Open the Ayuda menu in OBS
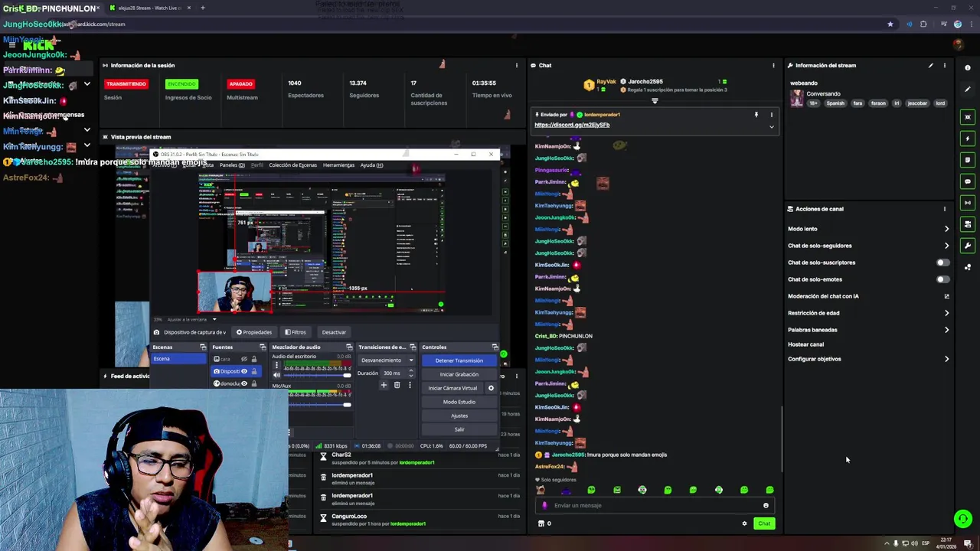 (x=371, y=165)
